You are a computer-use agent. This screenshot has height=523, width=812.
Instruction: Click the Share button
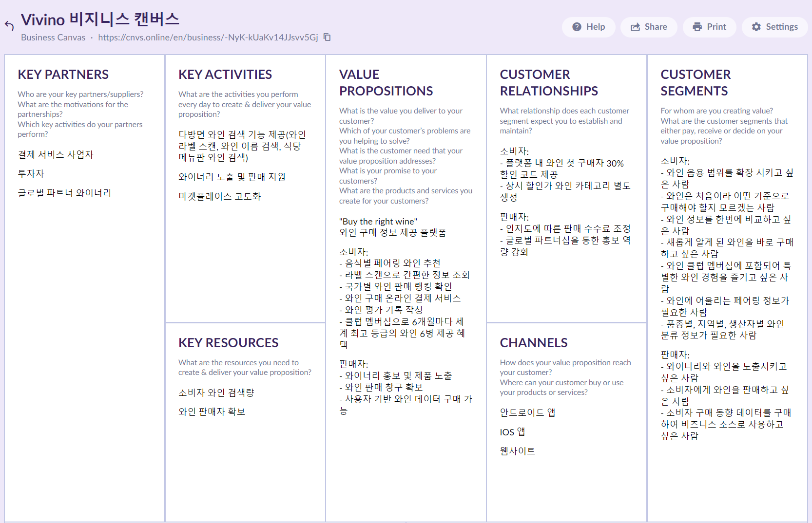(649, 27)
